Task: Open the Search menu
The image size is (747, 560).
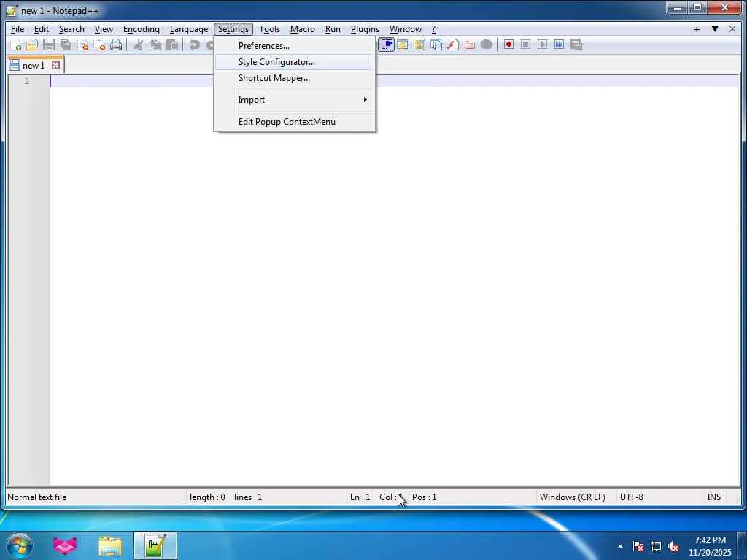Action: [x=71, y=29]
